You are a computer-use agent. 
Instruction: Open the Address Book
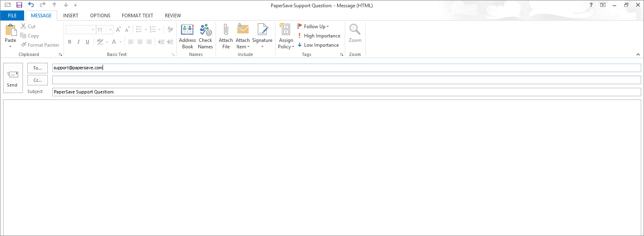tap(187, 37)
